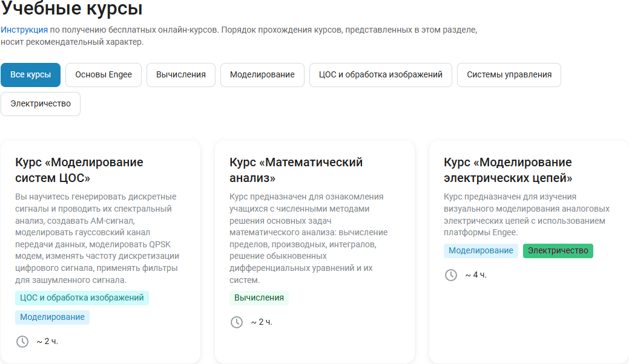Click the «Вычисления» tag inside the math analysis card
629x364 pixels.
point(259,297)
